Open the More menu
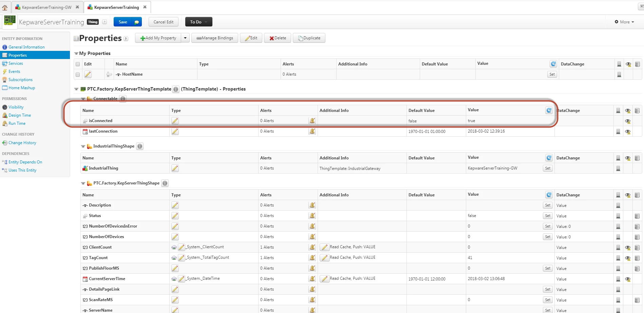This screenshot has width=644, height=313. coord(624,22)
